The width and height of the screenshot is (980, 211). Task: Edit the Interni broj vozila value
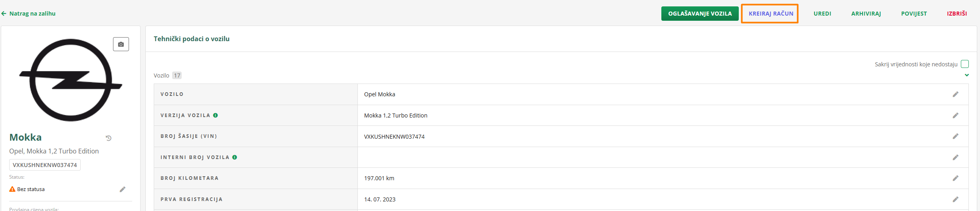[955, 157]
